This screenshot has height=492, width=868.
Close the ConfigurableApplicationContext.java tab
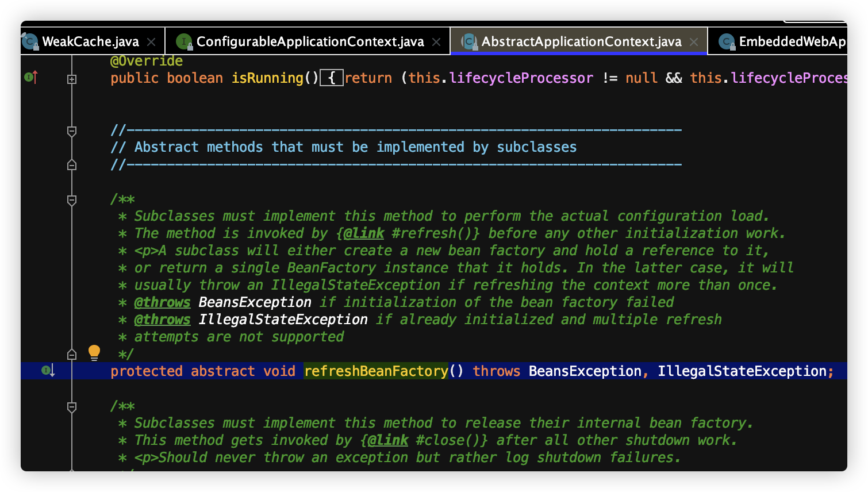tap(436, 42)
